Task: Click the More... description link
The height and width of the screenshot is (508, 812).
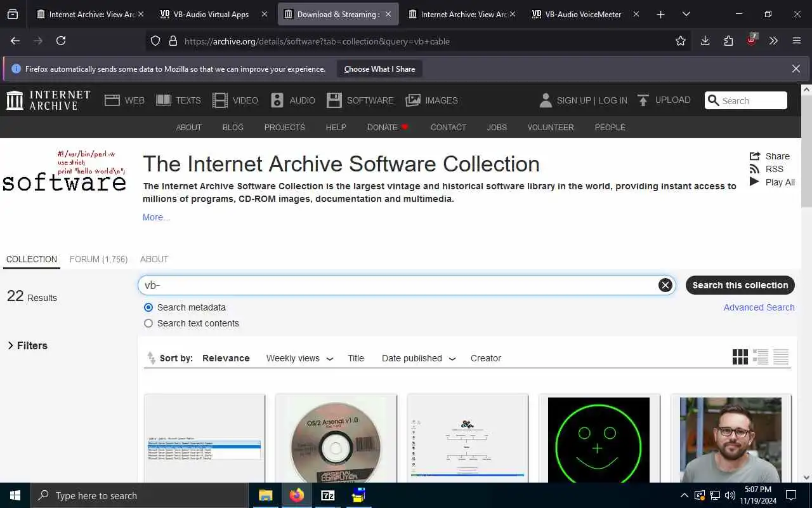Action: (x=156, y=217)
